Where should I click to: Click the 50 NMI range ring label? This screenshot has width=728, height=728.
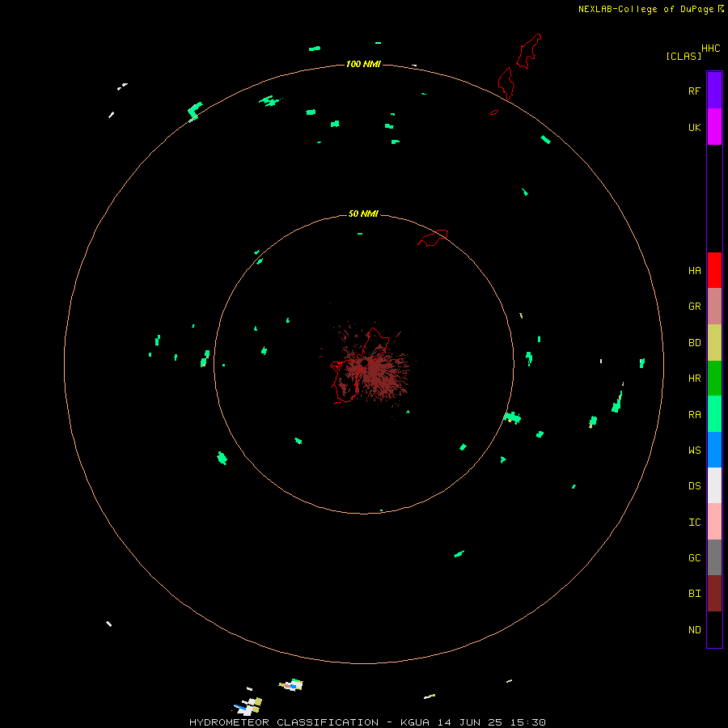(363, 214)
